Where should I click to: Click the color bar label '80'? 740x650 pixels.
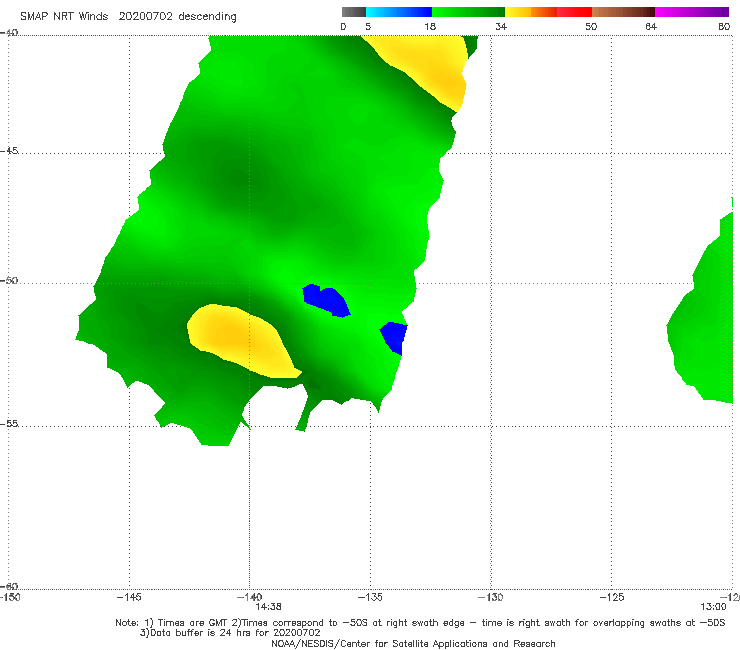(x=724, y=26)
